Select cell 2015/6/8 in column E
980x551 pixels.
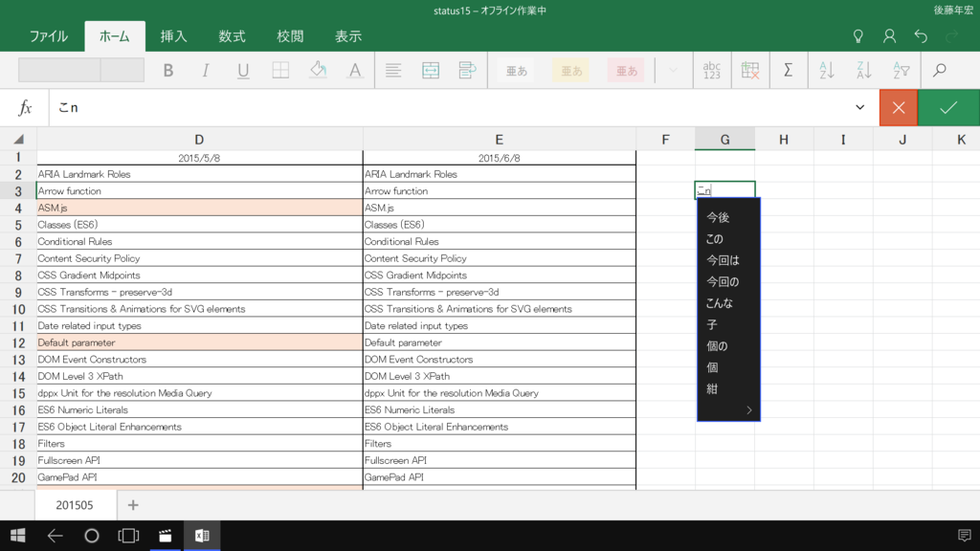[500, 158]
